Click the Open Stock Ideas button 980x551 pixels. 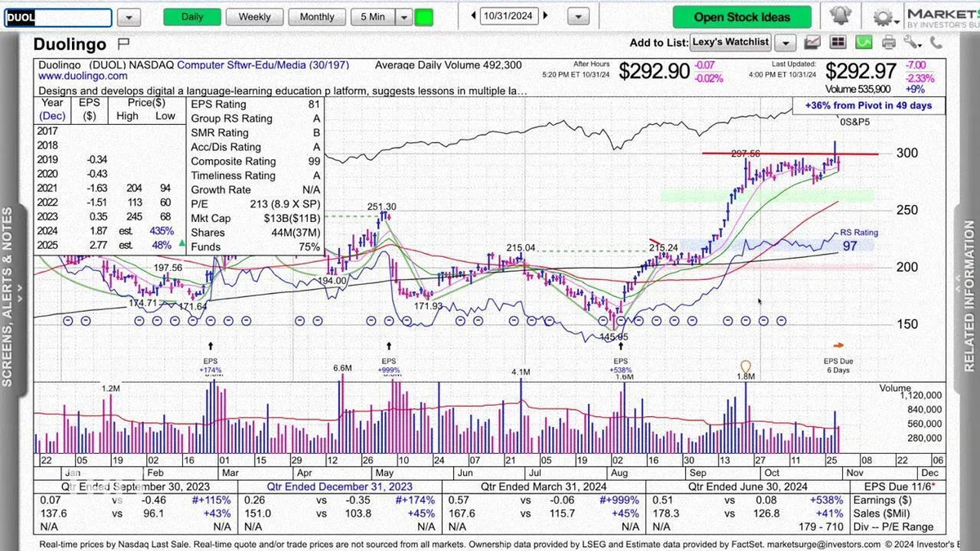pos(742,17)
